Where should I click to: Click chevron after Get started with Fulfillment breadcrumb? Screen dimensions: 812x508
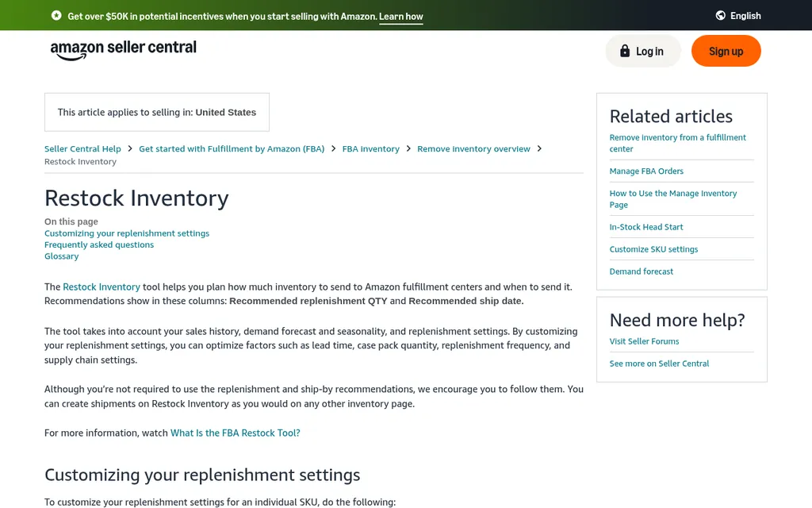(x=334, y=148)
